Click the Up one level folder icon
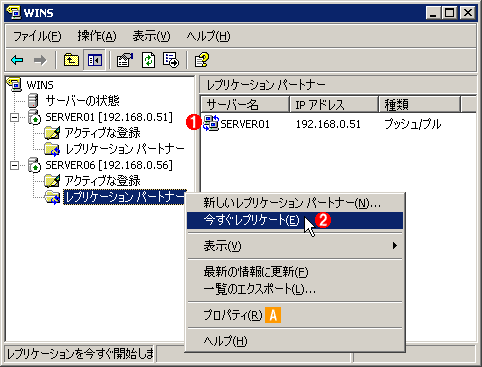Screen dimensions: 482x367 pyautogui.click(x=71, y=60)
